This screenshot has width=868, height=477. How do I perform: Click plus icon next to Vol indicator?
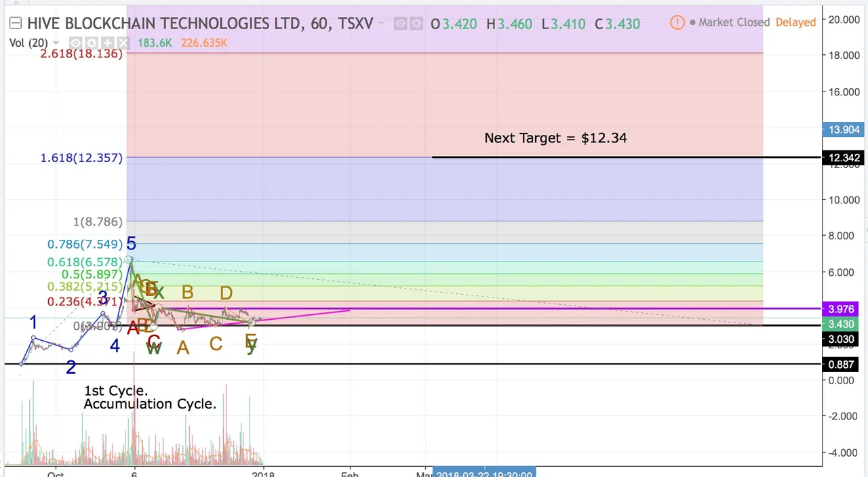pos(107,43)
